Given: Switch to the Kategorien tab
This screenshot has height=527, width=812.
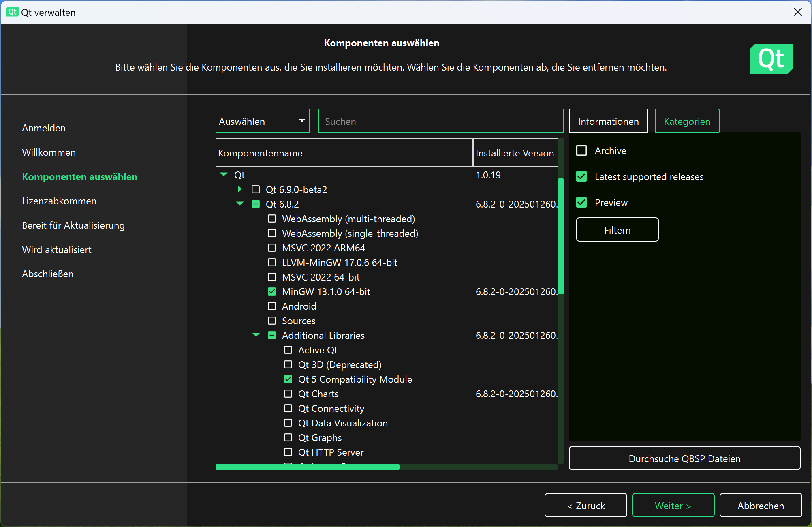Looking at the screenshot, I should (x=687, y=121).
